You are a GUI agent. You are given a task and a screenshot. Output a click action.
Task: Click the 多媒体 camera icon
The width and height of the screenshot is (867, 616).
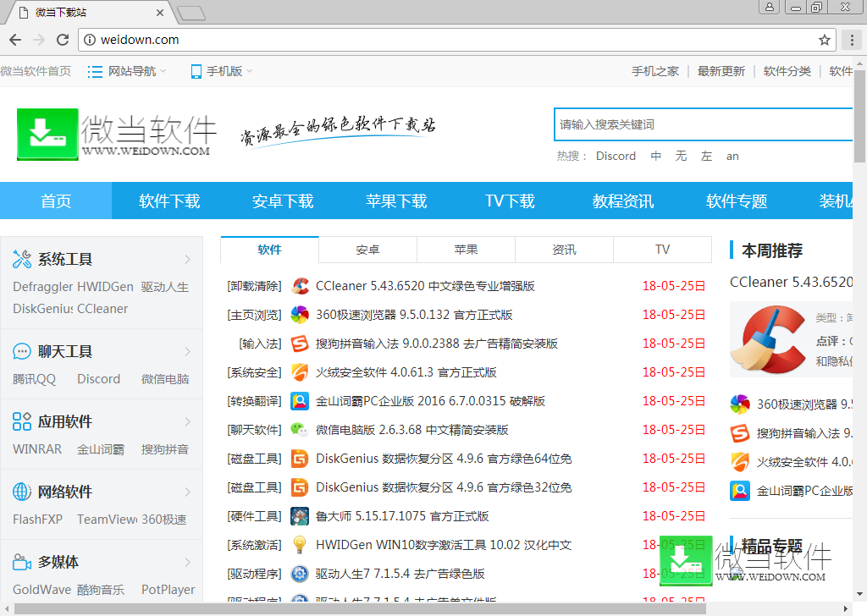pos(22,562)
